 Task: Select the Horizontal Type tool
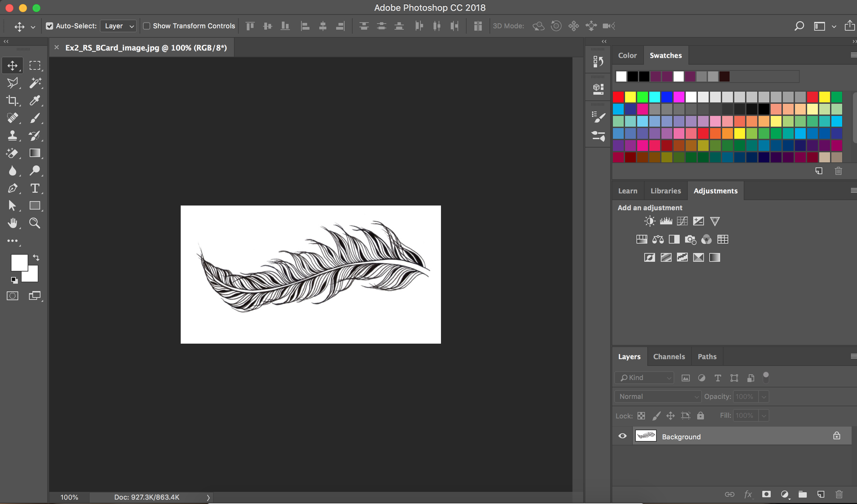35,188
